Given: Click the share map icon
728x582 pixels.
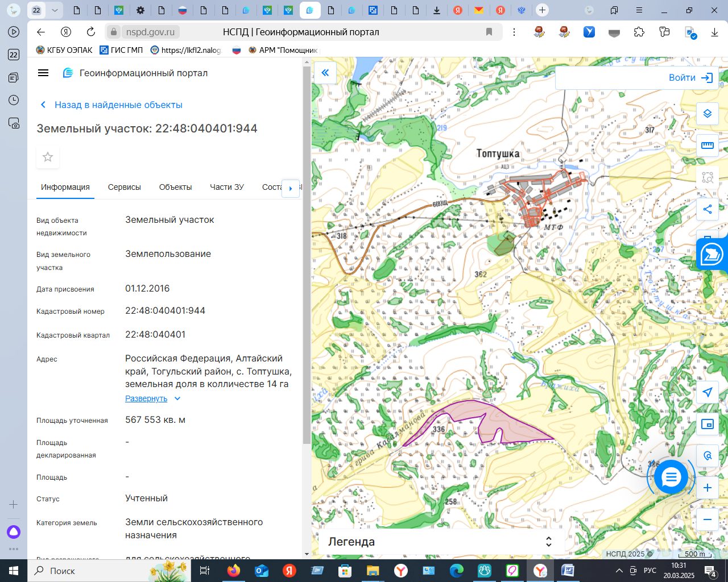Looking at the screenshot, I should pos(708,209).
